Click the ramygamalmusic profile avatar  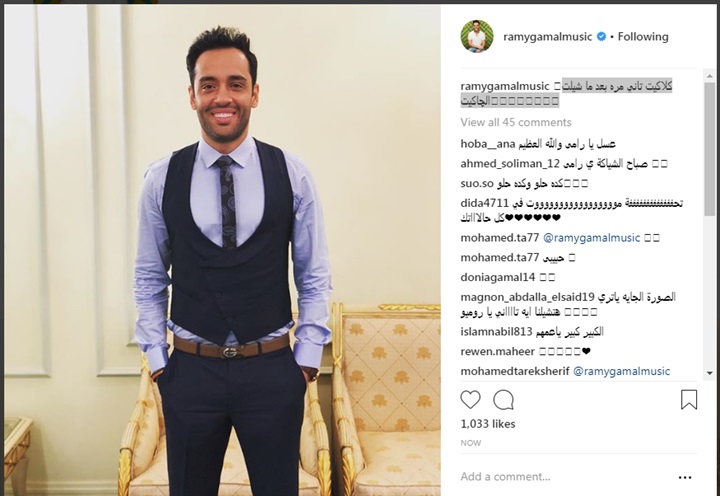pos(477,36)
